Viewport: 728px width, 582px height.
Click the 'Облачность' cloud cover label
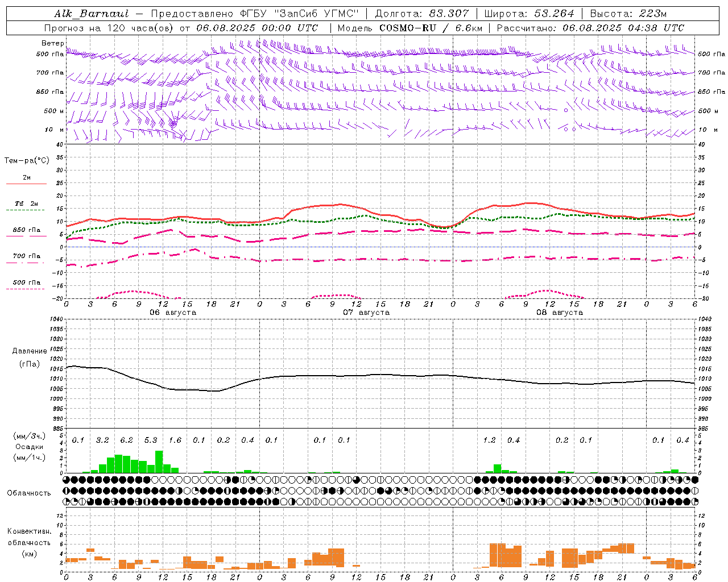coord(29,493)
